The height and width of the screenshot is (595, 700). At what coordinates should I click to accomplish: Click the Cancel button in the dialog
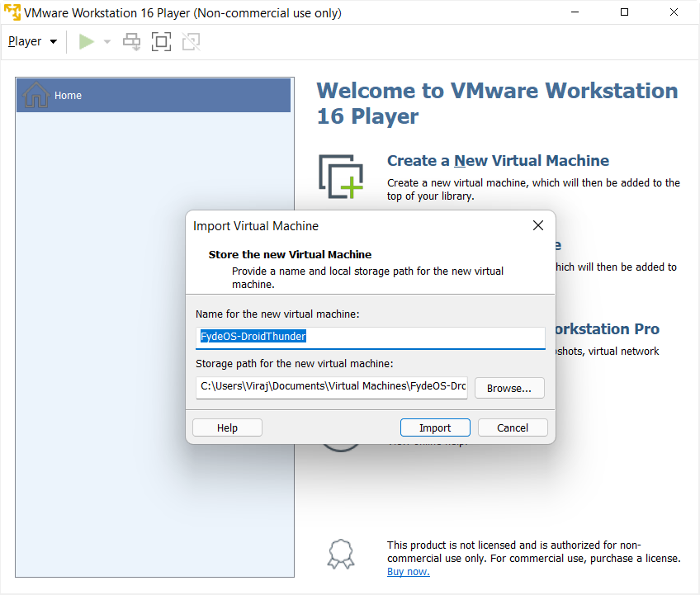[513, 427]
